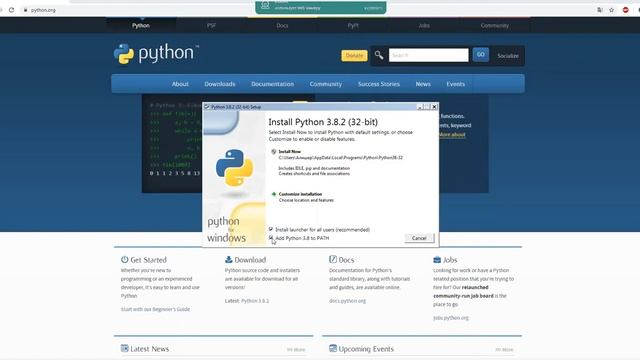Click the Install Python 3.8.2 (32-bit) title
The width and height of the screenshot is (640, 360).
click(323, 122)
